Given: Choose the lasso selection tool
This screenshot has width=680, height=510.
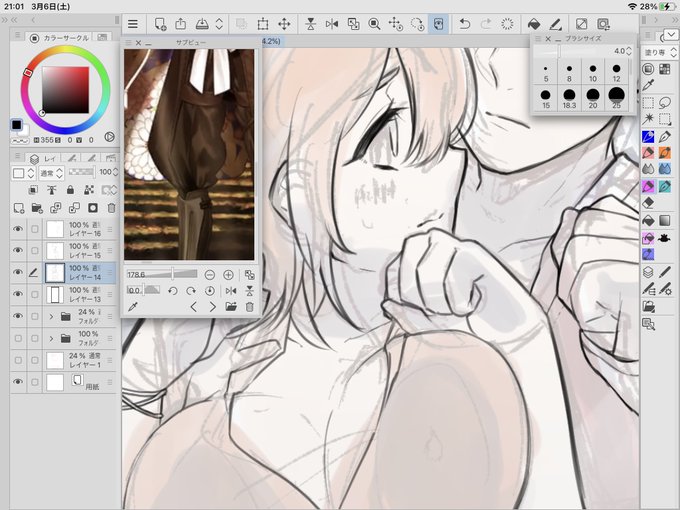Looking at the screenshot, I should [x=665, y=103].
